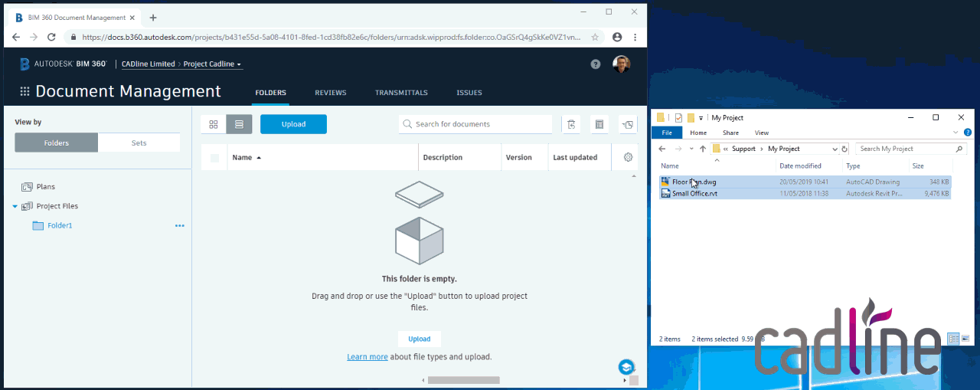Open the Project Cadline project dropdown
This screenshot has width=980, height=390.
212,64
